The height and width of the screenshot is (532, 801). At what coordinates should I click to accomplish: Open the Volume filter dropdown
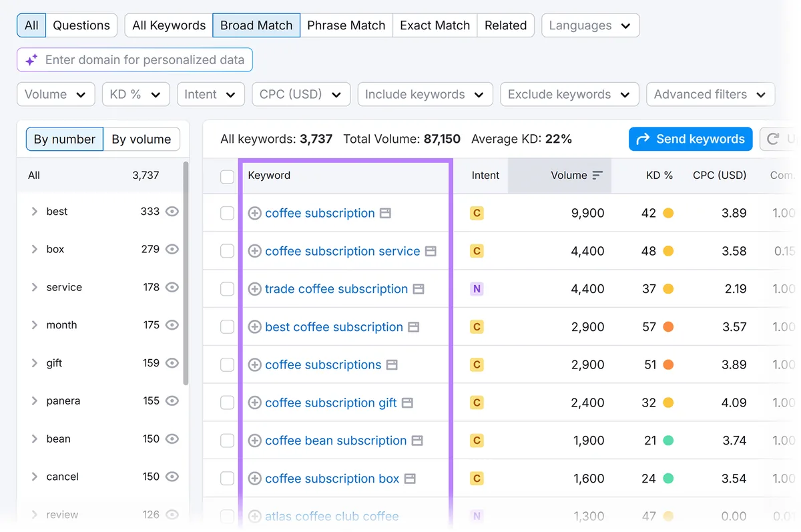click(55, 94)
